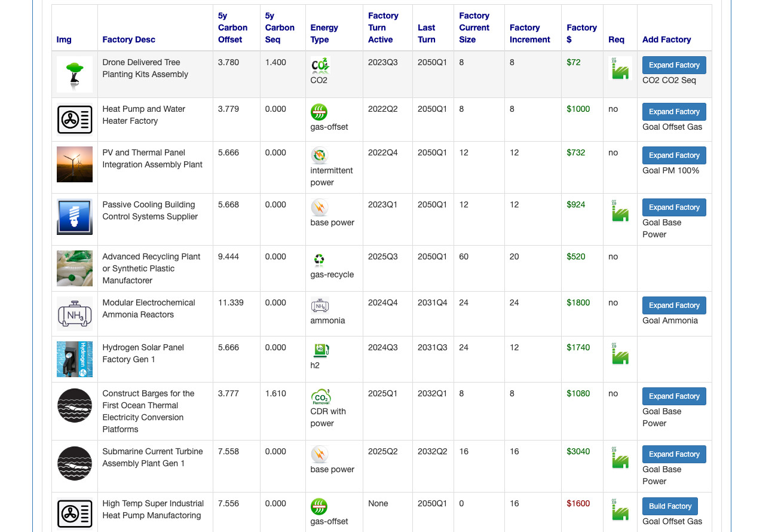Click the CDR with power CO2 removal icon

coord(320,396)
